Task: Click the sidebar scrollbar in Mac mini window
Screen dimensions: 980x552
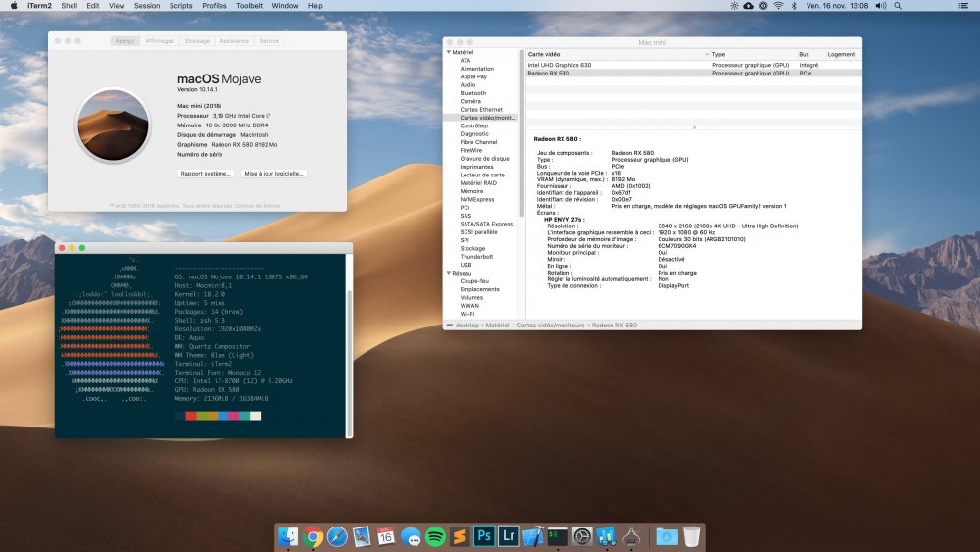Action: [x=522, y=134]
